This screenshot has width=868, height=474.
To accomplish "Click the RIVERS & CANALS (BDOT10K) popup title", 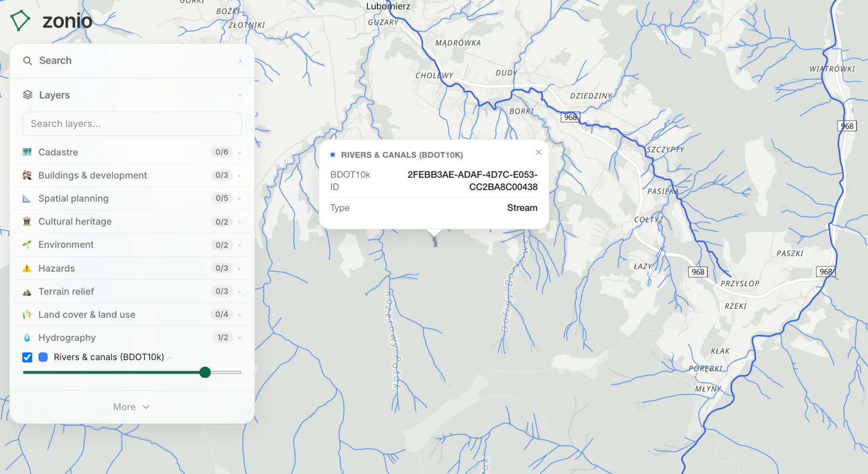I will coord(402,155).
